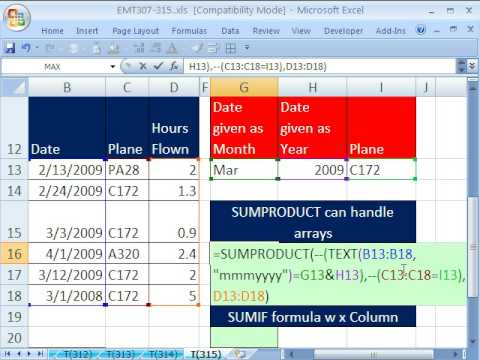Open the Name Box dropdown showing MAX
Image resolution: width=480 pixels, height=360 pixels.
(113, 67)
